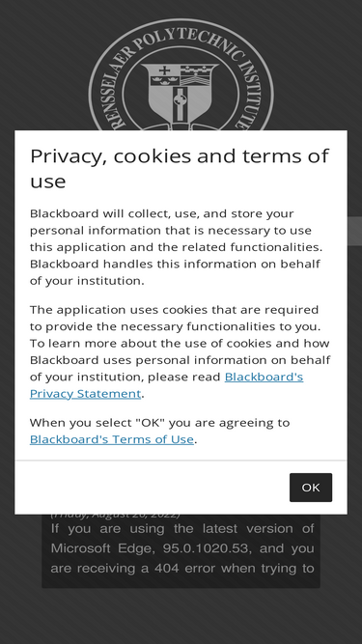Click the cross symbol in the shield crest
Image resolution: width=362 pixels, height=644 pixels.
pos(164,70)
